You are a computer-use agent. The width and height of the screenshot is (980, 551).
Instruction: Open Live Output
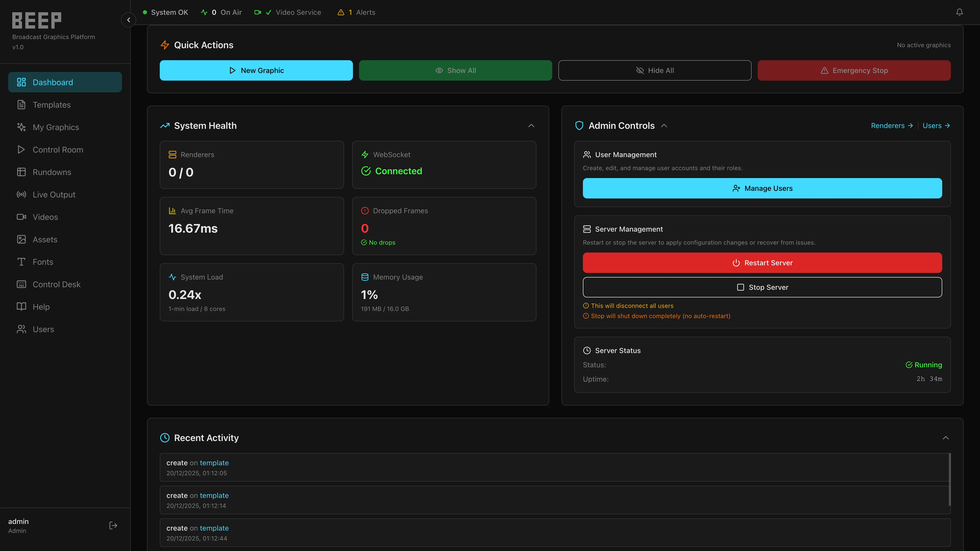pyautogui.click(x=65, y=194)
